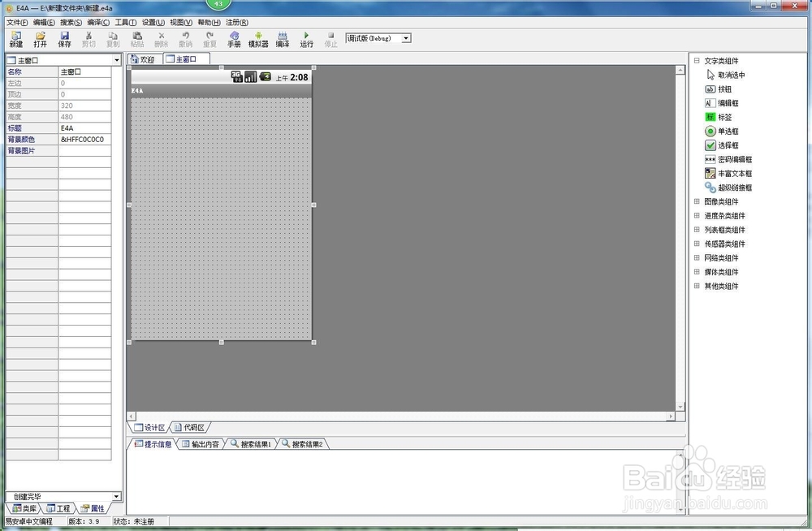Expand the 进度条类组件 group
Viewport: 812px width, 531px height.
pyautogui.click(x=697, y=215)
